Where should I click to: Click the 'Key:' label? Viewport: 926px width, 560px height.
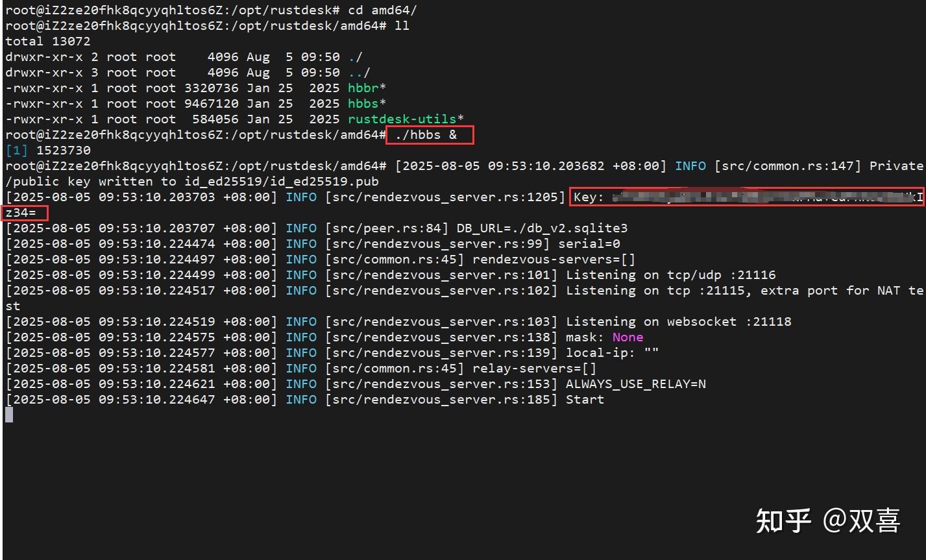click(x=589, y=197)
